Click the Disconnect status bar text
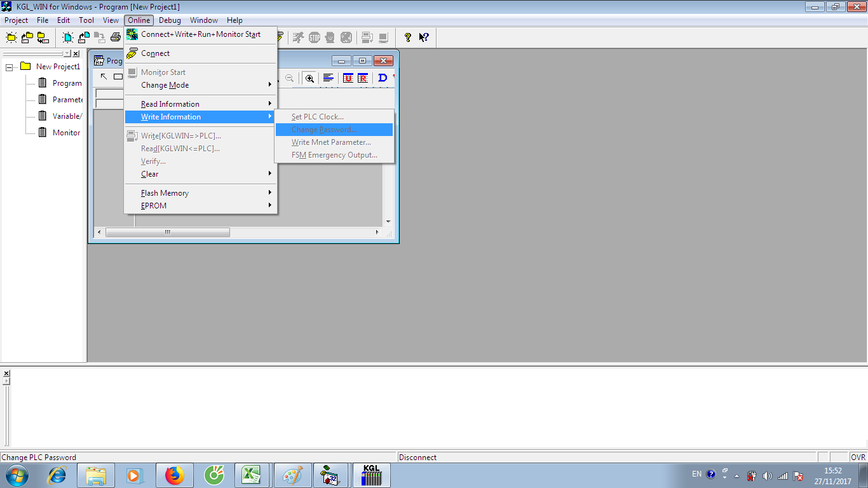The image size is (868, 488). click(x=418, y=457)
